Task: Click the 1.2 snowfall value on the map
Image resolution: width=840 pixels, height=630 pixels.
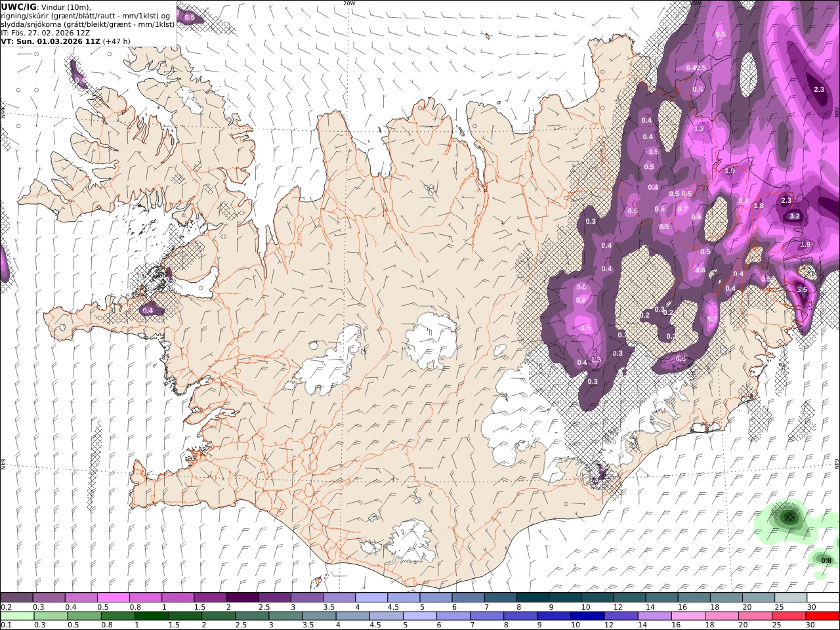Action: click(x=699, y=129)
